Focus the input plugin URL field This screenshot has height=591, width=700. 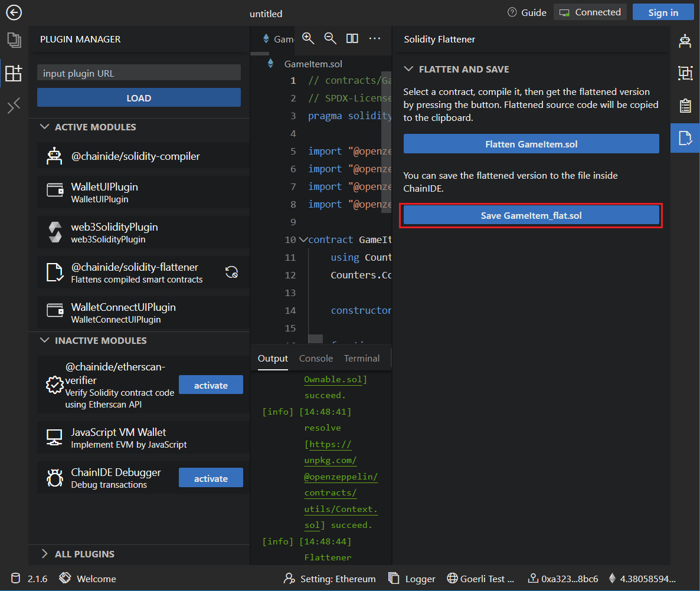click(139, 74)
